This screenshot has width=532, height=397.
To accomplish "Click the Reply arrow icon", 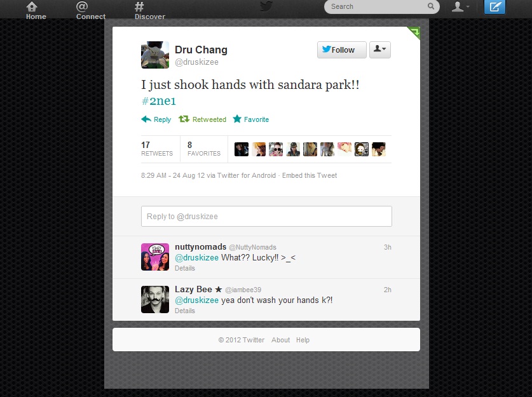I will coord(146,119).
